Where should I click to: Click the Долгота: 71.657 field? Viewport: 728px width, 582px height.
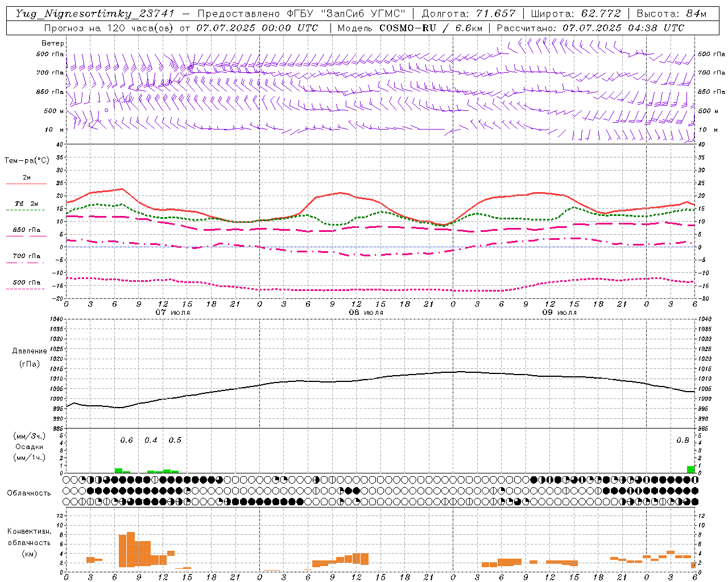click(x=469, y=14)
